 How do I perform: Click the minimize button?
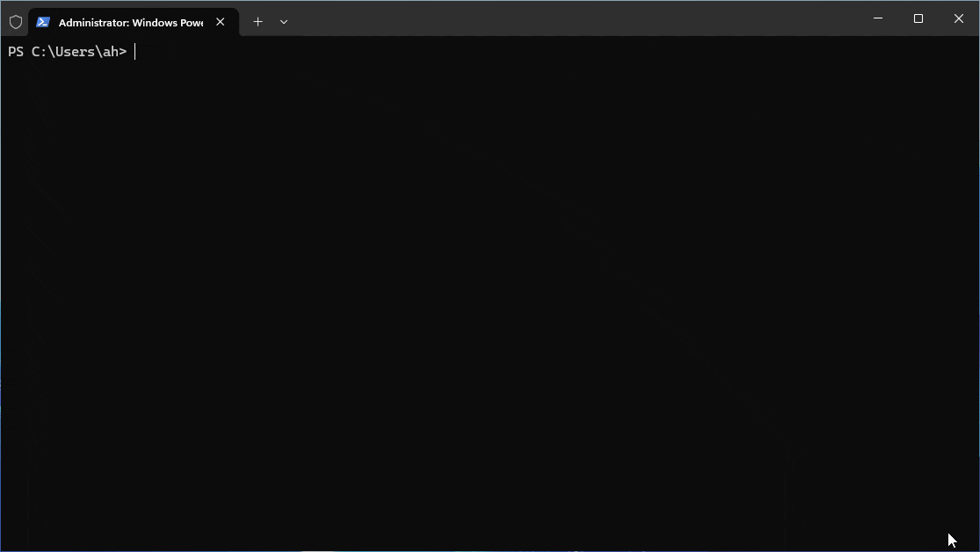click(x=877, y=18)
